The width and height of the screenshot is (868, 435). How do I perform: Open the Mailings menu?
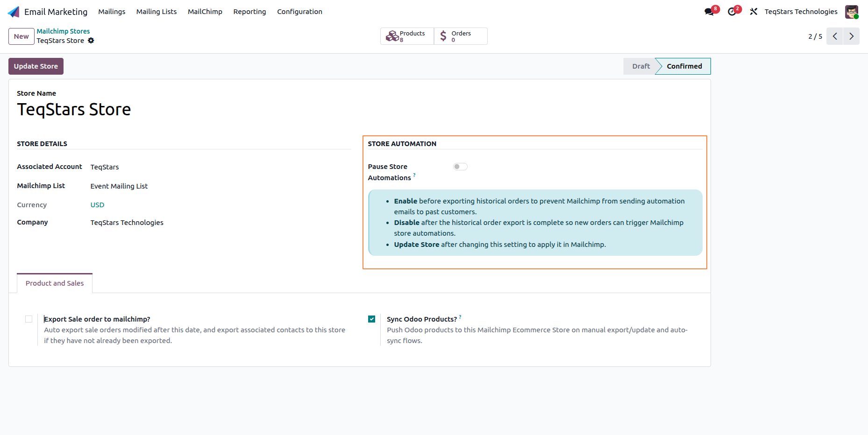(112, 12)
